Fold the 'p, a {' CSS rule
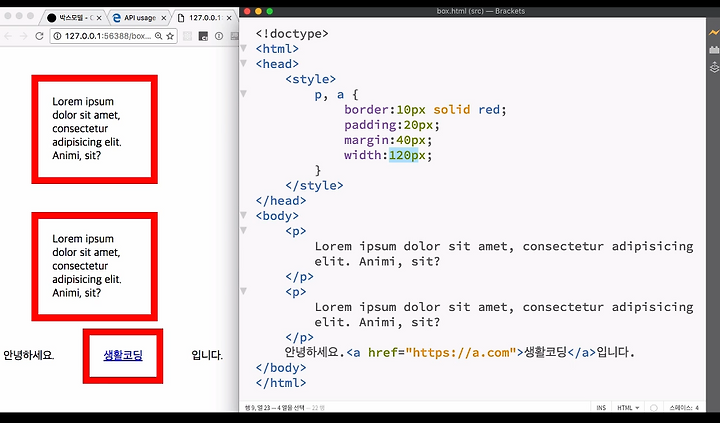 pos(243,94)
